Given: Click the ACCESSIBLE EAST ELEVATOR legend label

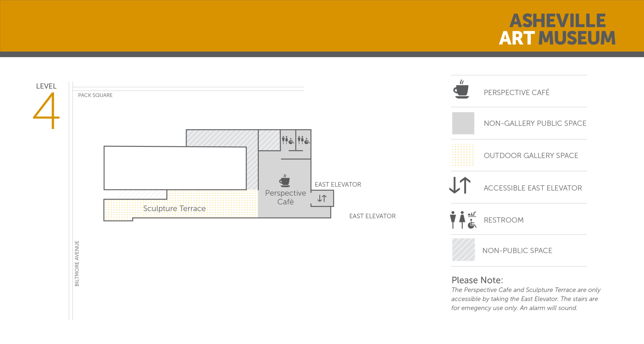Looking at the screenshot, I should coord(533,188).
